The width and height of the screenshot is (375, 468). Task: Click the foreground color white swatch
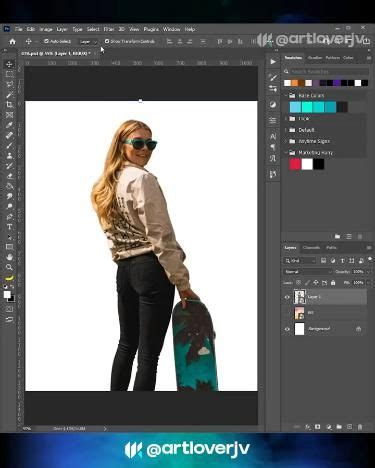tap(7, 294)
